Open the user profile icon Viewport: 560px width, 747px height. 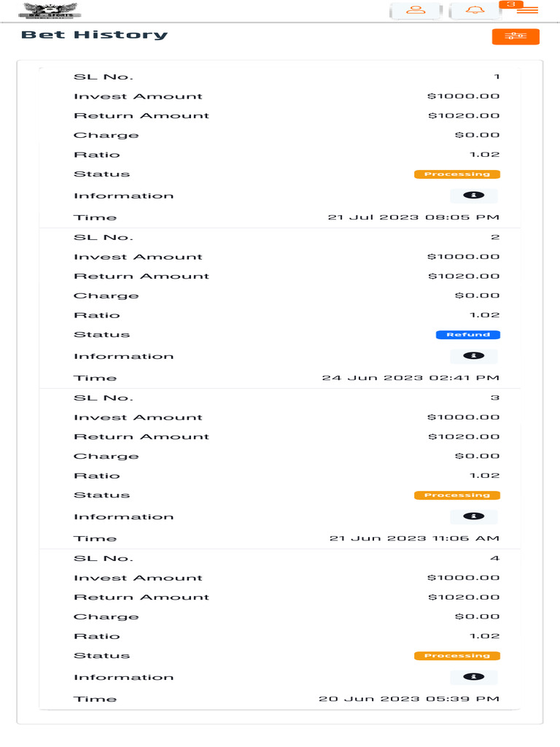(416, 11)
